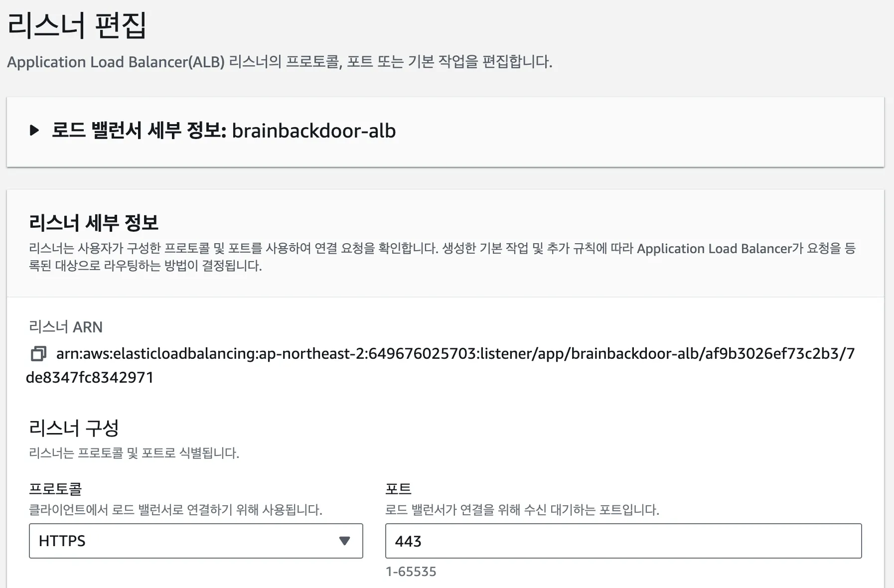Image resolution: width=894 pixels, height=588 pixels.
Task: Click the brainbackdoor-alb details header text
Action: [224, 131]
